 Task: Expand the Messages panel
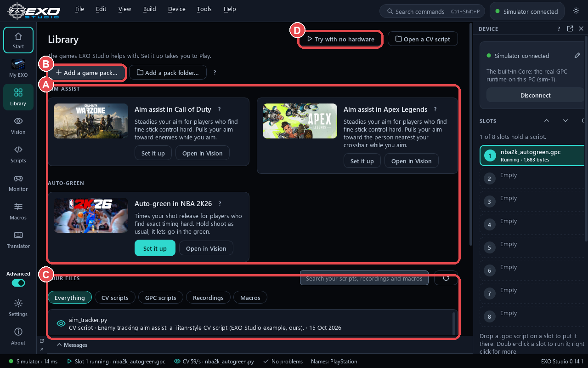coord(72,345)
